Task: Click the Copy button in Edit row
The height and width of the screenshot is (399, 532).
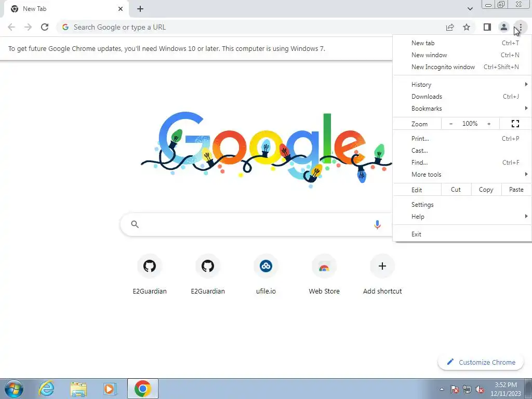Action: click(x=486, y=190)
